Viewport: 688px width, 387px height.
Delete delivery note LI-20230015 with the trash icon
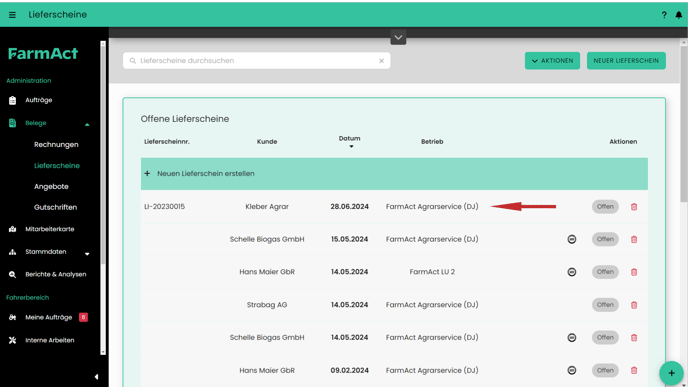[634, 207]
